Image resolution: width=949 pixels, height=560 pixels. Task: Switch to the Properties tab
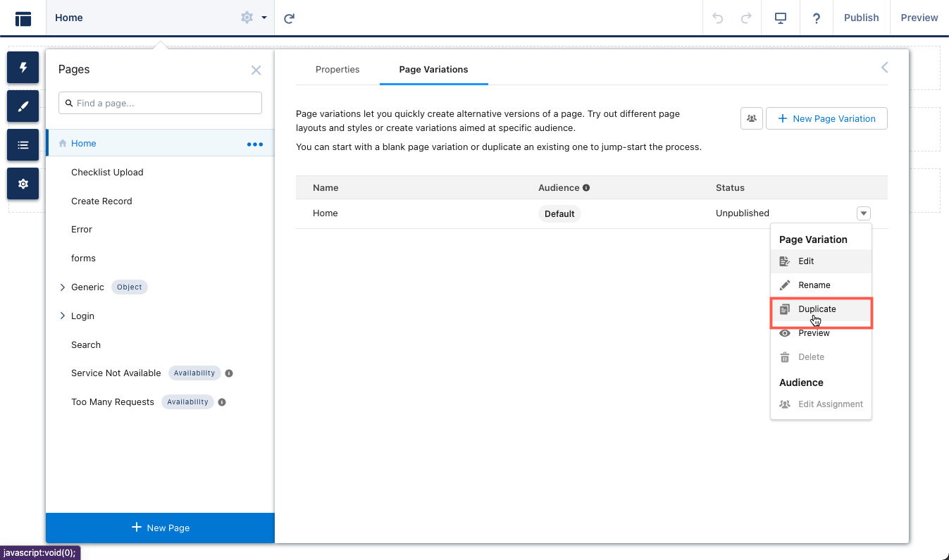coord(337,70)
